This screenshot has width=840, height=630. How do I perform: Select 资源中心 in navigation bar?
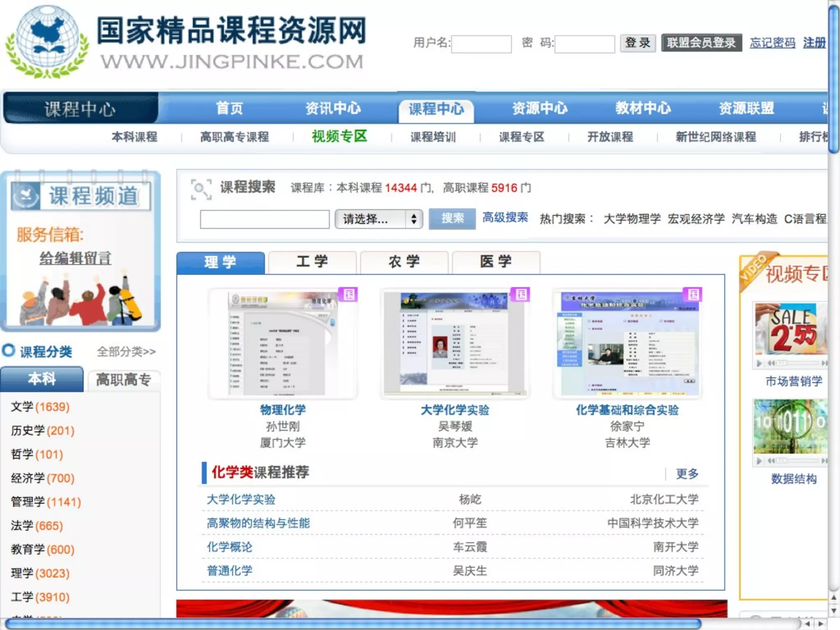click(539, 108)
